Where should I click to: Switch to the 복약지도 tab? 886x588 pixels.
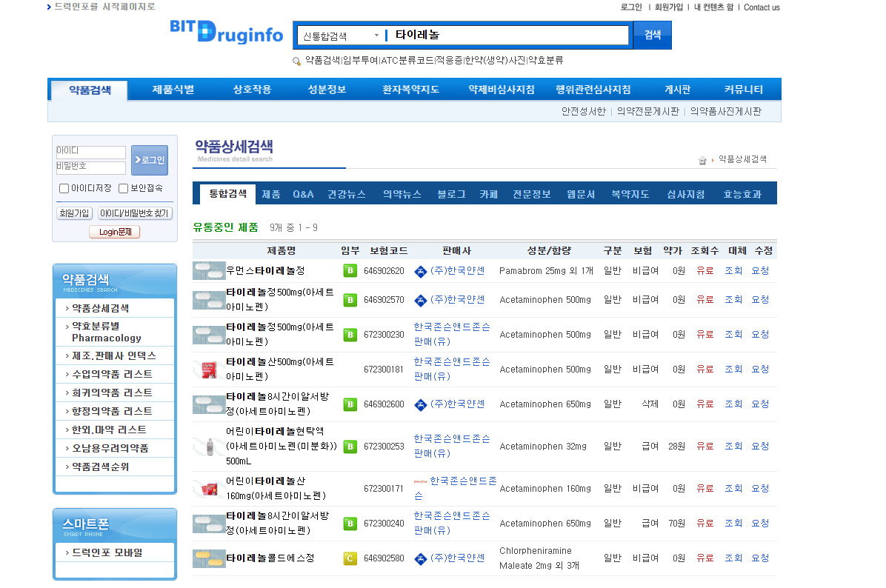click(630, 194)
